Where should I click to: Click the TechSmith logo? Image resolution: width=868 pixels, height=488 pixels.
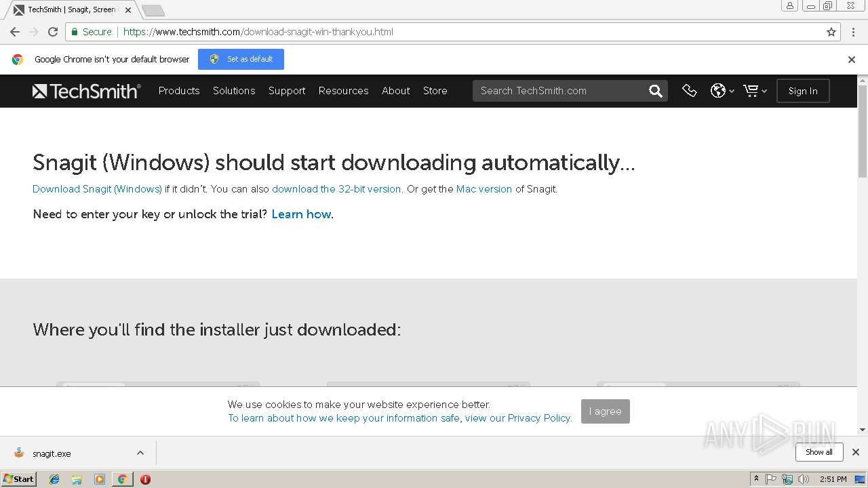(87, 91)
